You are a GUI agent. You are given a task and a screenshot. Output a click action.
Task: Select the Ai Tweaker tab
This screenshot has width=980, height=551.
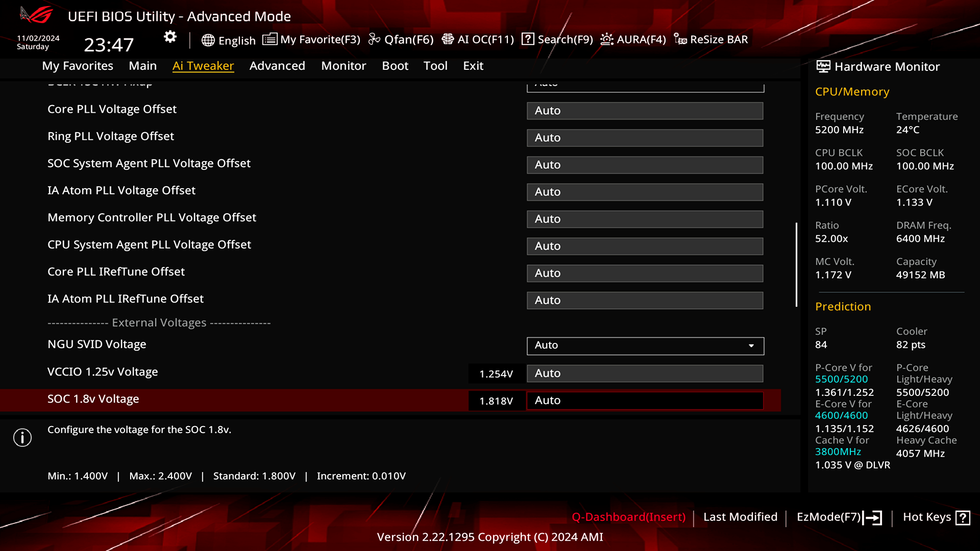[203, 65]
